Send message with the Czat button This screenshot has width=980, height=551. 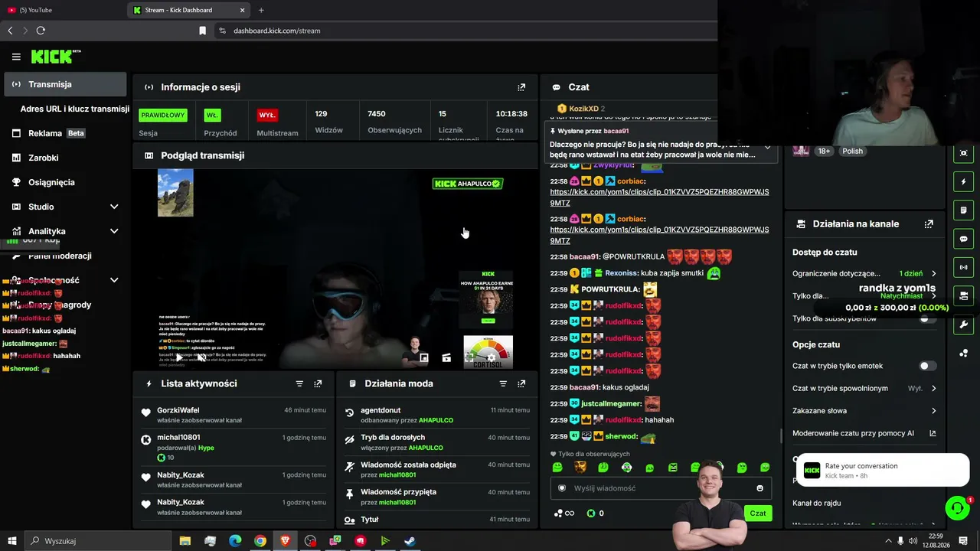(x=758, y=514)
